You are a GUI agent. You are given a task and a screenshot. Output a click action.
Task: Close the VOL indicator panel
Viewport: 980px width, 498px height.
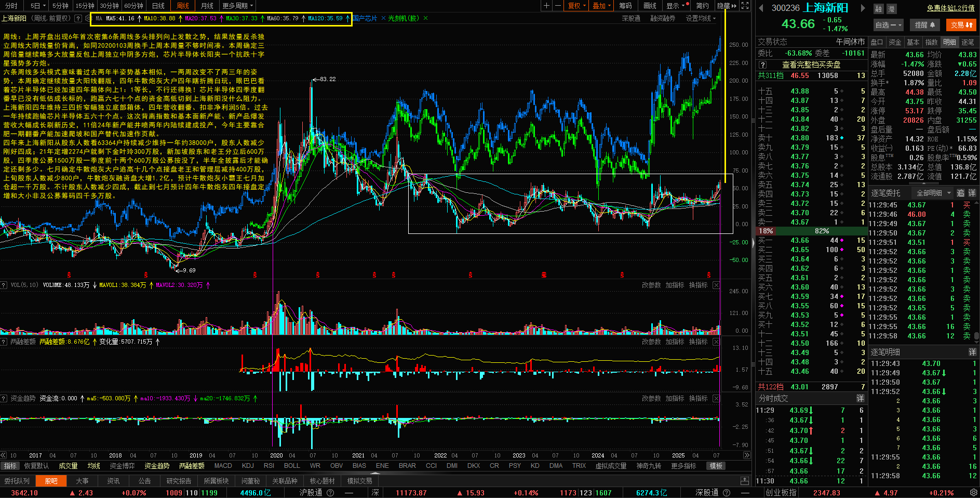click(x=716, y=285)
